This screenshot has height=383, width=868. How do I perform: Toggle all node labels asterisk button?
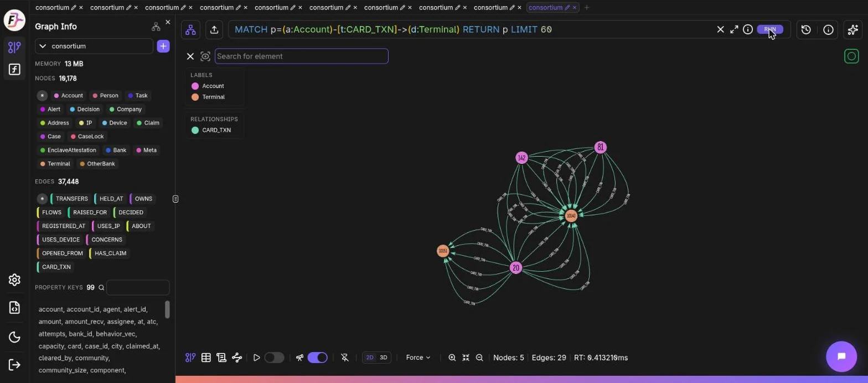[x=42, y=96]
